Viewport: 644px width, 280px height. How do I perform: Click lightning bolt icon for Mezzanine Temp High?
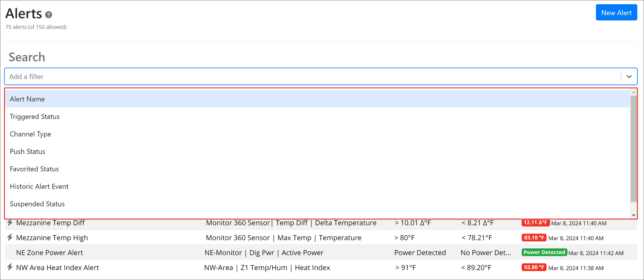click(10, 237)
